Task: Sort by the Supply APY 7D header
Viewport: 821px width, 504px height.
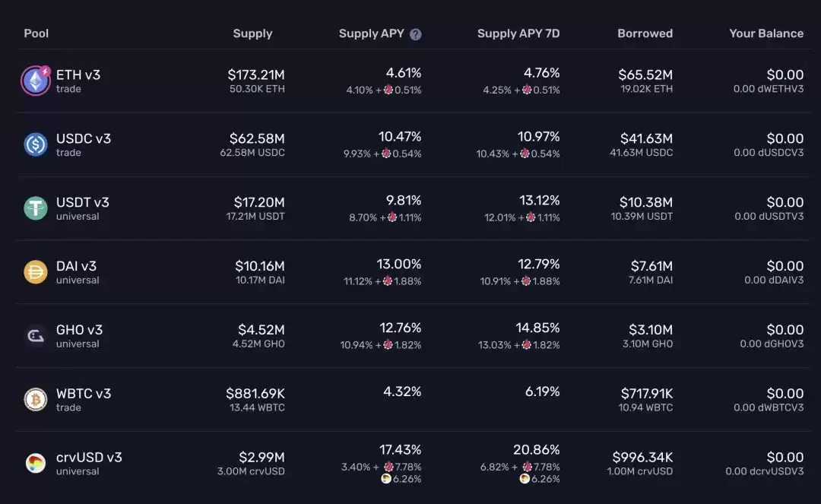Action: [x=518, y=33]
